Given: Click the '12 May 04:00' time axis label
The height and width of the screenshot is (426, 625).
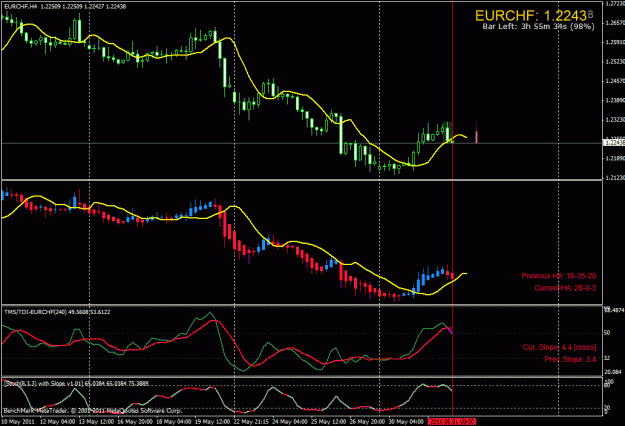Looking at the screenshot, I should (x=57, y=421).
